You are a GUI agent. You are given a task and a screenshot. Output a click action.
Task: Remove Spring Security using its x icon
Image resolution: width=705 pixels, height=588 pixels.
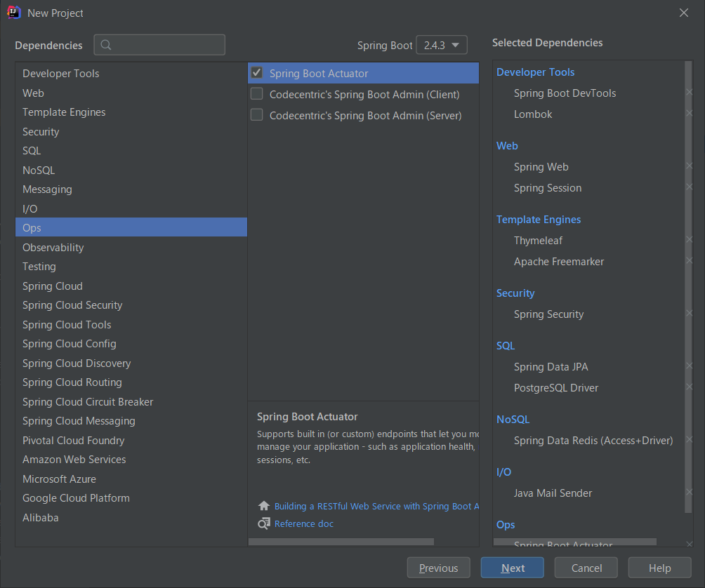pyautogui.click(x=689, y=313)
